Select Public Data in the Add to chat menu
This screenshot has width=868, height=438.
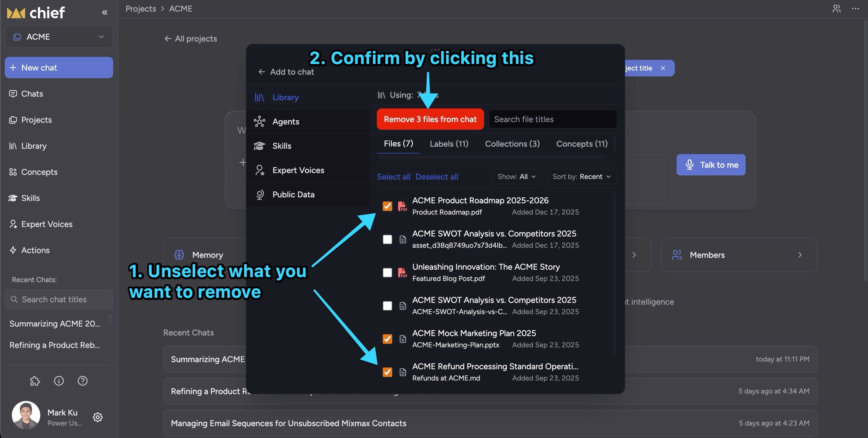tap(308, 195)
